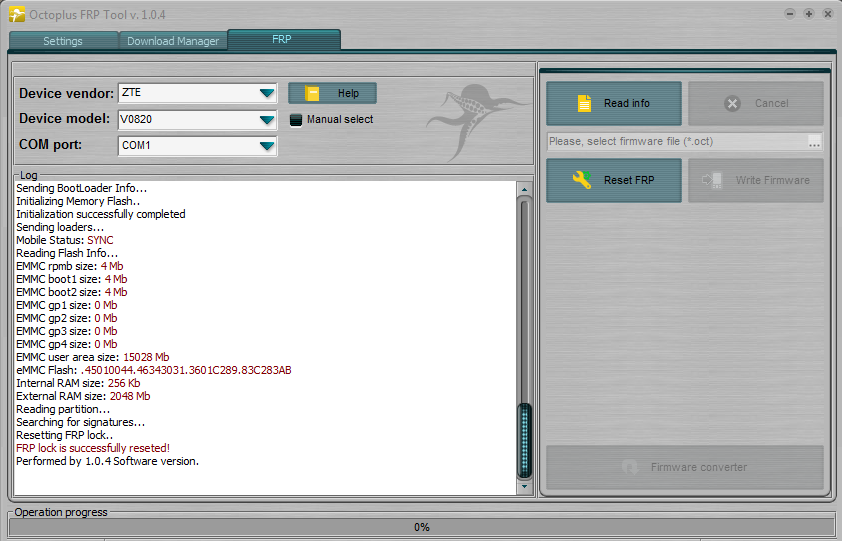Click 'Reading partition...' log line
Screen dimensions: 842x541
(x=63, y=409)
